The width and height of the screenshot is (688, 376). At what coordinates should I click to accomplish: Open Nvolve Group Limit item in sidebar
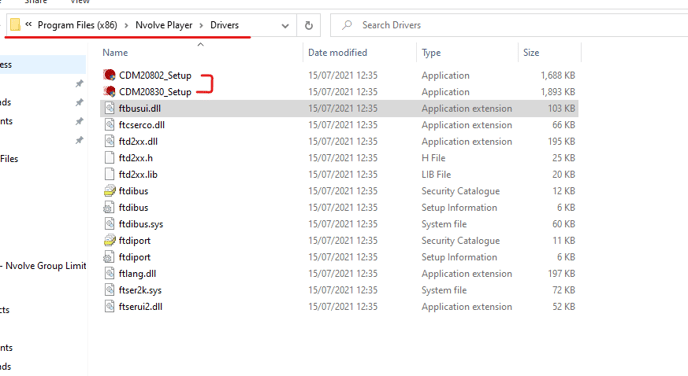[43, 266]
